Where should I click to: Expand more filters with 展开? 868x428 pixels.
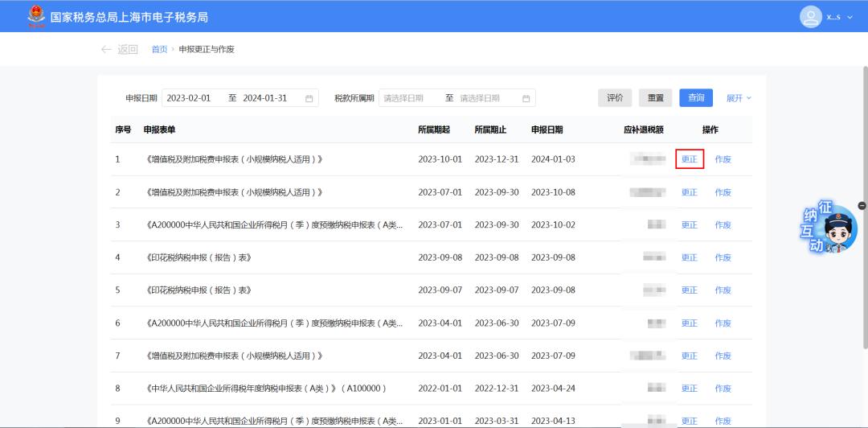click(x=739, y=98)
